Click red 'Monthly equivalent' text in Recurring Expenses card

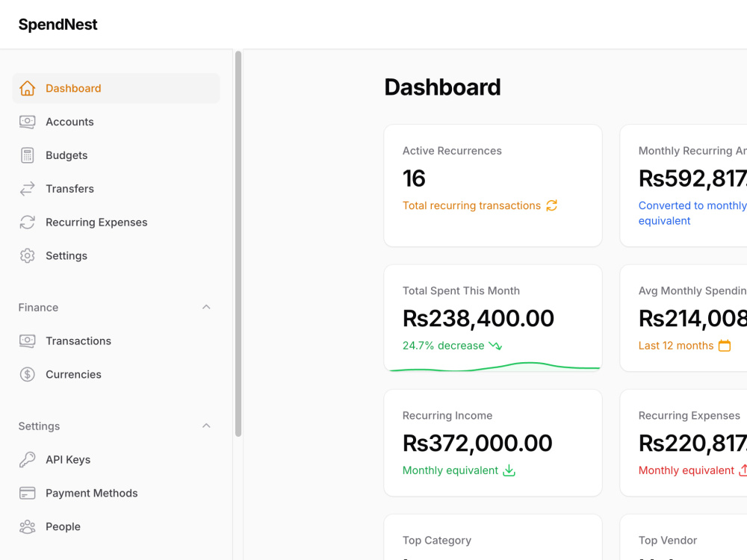686,470
